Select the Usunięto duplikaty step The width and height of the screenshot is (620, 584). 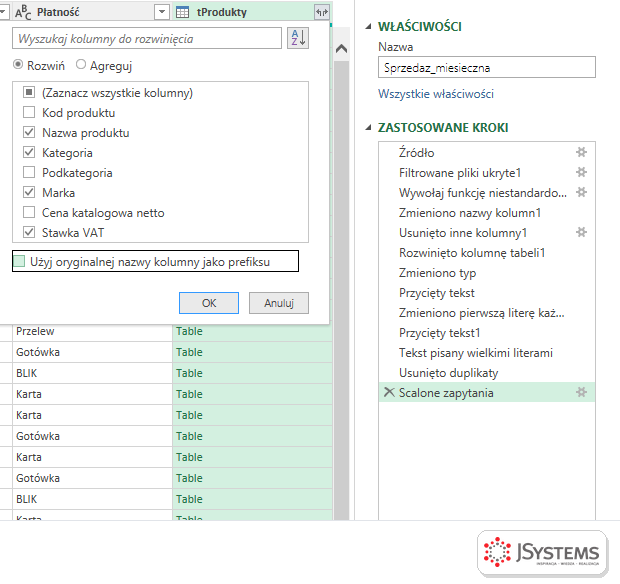[487, 372]
